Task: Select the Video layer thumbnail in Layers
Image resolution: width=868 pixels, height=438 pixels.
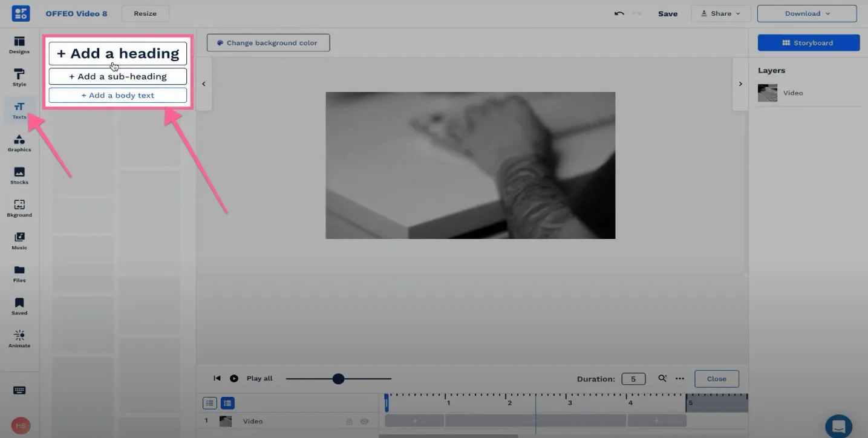Action: click(x=768, y=93)
